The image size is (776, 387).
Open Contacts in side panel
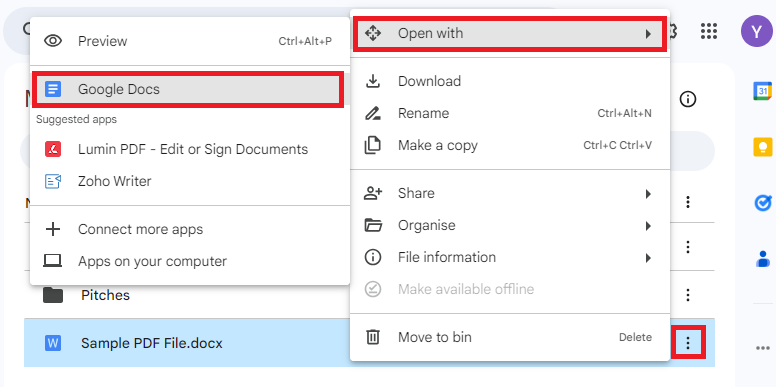pyautogui.click(x=764, y=258)
